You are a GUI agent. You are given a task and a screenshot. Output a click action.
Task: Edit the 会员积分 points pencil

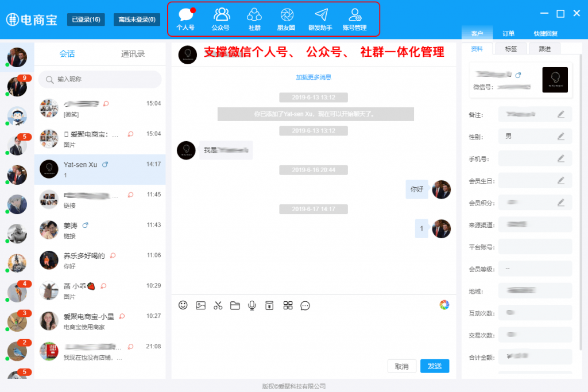click(560, 203)
